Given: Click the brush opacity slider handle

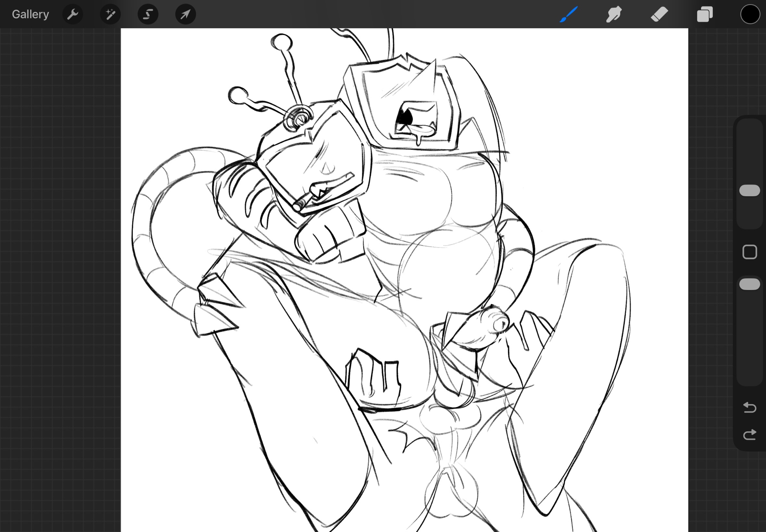Looking at the screenshot, I should 750,284.
